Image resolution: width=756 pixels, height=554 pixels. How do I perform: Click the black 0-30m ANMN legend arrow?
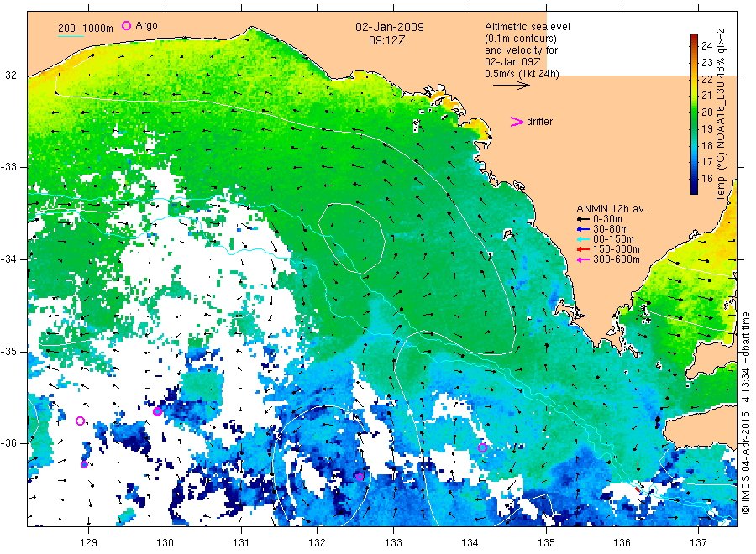[x=583, y=219]
